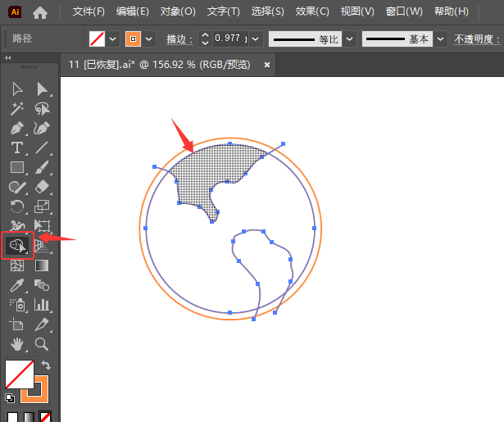504x422 pixels.
Task: Click the stroke weight stepper arrows
Action: click(x=205, y=39)
